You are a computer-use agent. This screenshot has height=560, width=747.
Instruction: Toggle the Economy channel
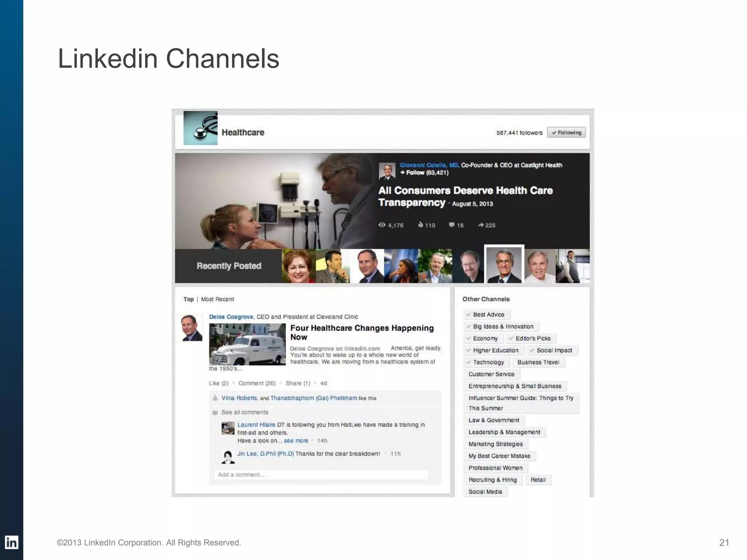click(x=483, y=338)
